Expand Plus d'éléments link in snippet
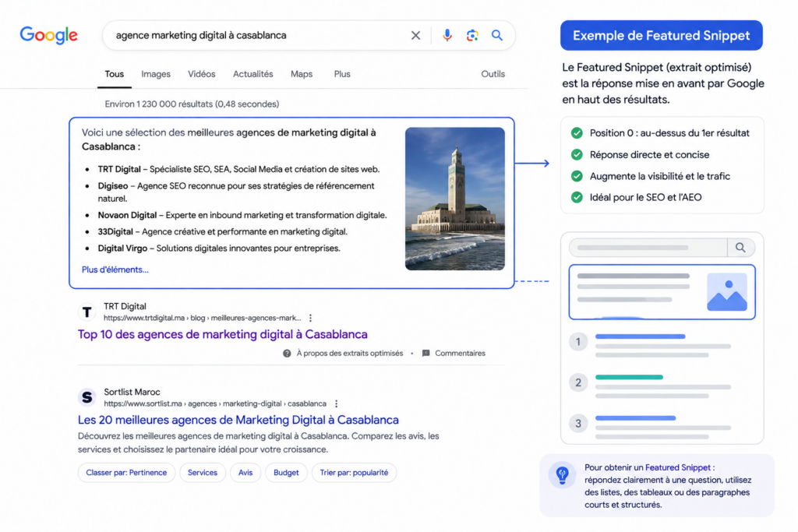The image size is (798, 532). pyautogui.click(x=115, y=270)
